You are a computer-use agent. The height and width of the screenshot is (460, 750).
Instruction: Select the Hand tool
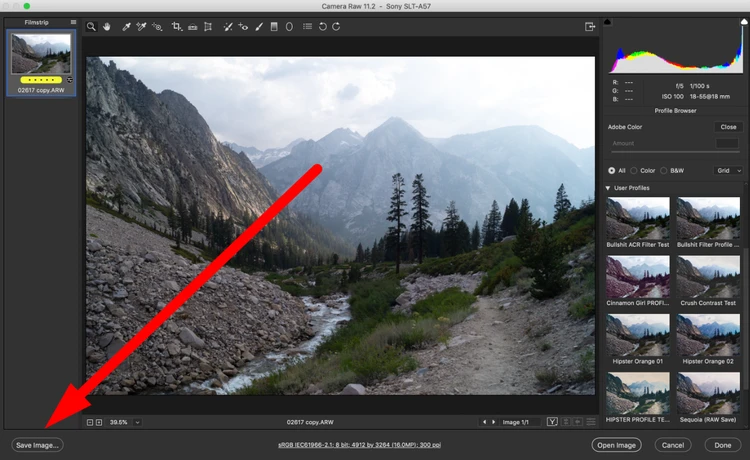[x=105, y=27]
